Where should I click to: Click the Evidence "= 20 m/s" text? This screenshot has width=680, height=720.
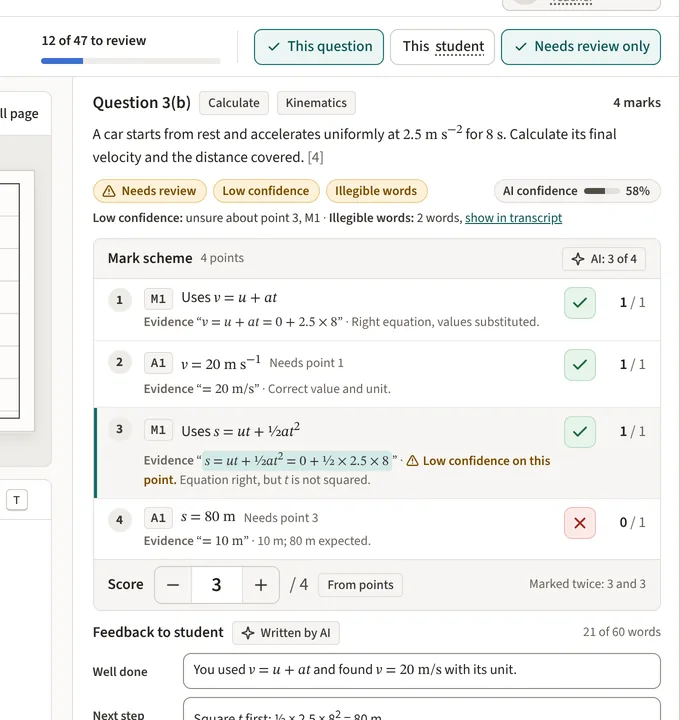[x=202, y=389]
